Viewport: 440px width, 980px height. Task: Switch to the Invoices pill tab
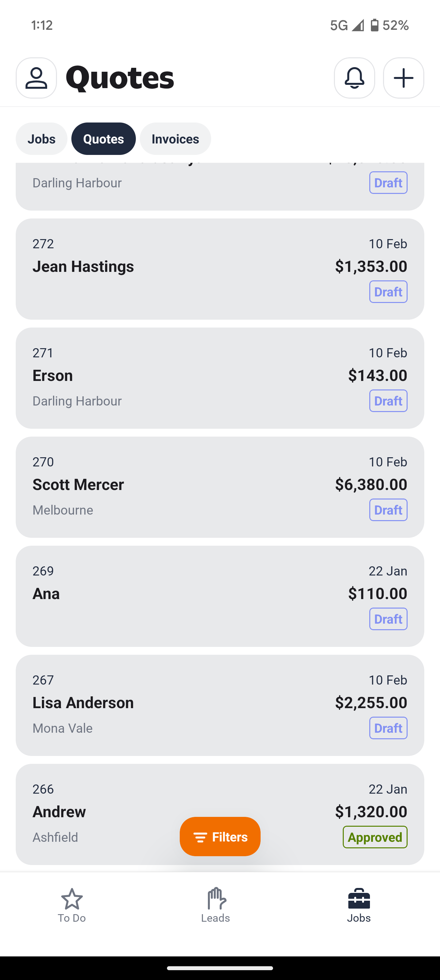(x=175, y=139)
